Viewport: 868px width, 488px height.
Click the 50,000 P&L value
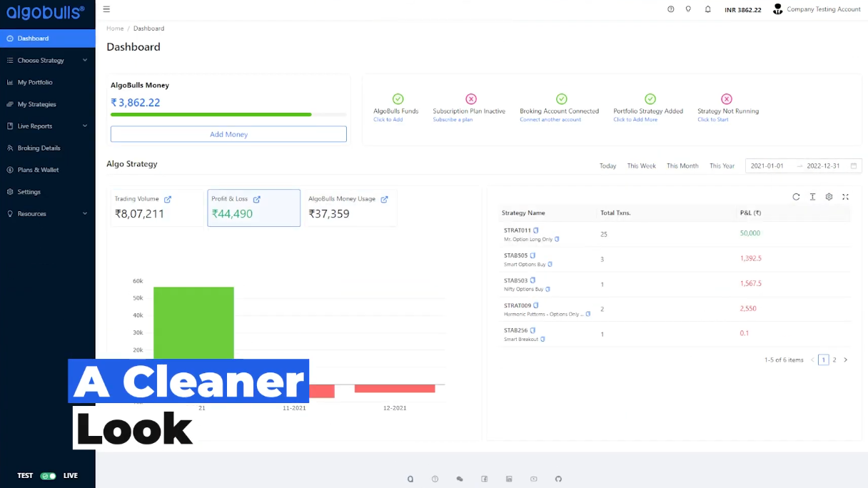(x=750, y=233)
